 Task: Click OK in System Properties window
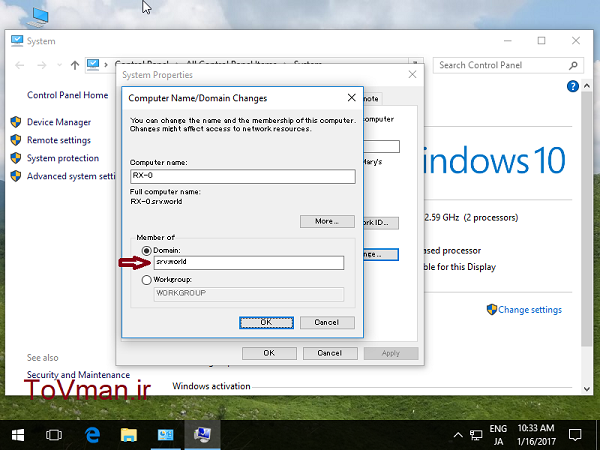(x=269, y=353)
